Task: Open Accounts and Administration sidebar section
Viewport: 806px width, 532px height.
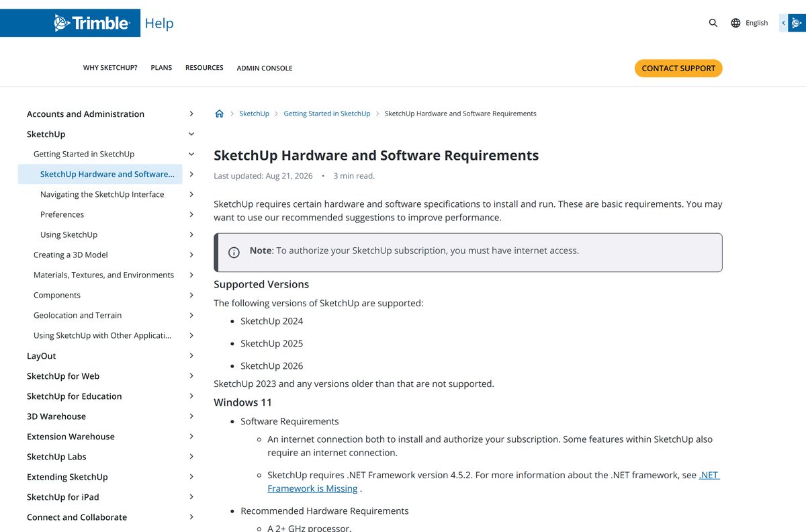Action: pos(85,114)
